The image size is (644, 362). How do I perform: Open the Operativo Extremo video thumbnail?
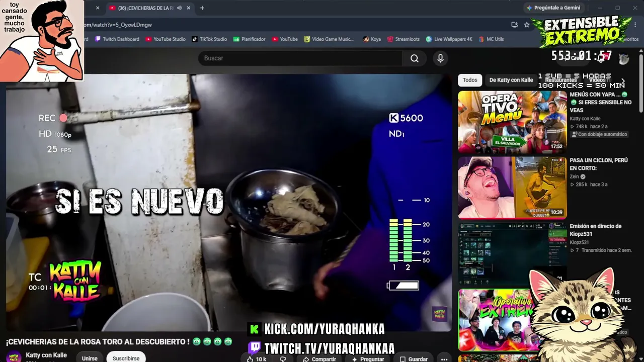tap(496, 319)
